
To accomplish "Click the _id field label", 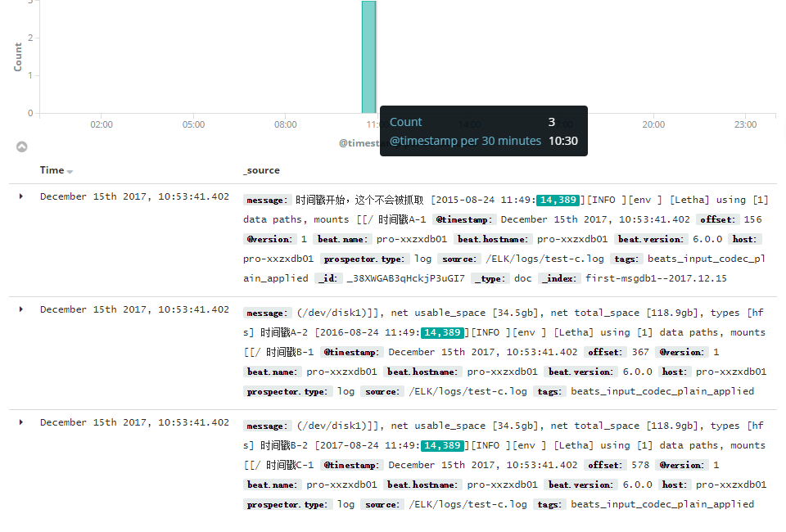I will [328, 278].
